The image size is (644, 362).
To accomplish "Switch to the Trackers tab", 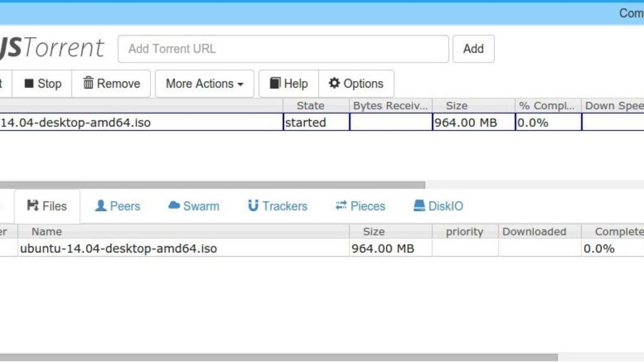I will (277, 206).
